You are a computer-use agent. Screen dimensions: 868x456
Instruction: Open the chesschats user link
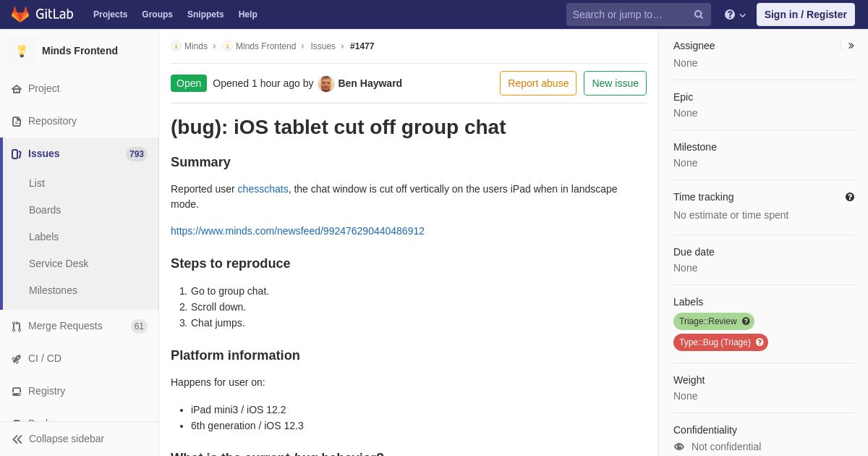[263, 189]
